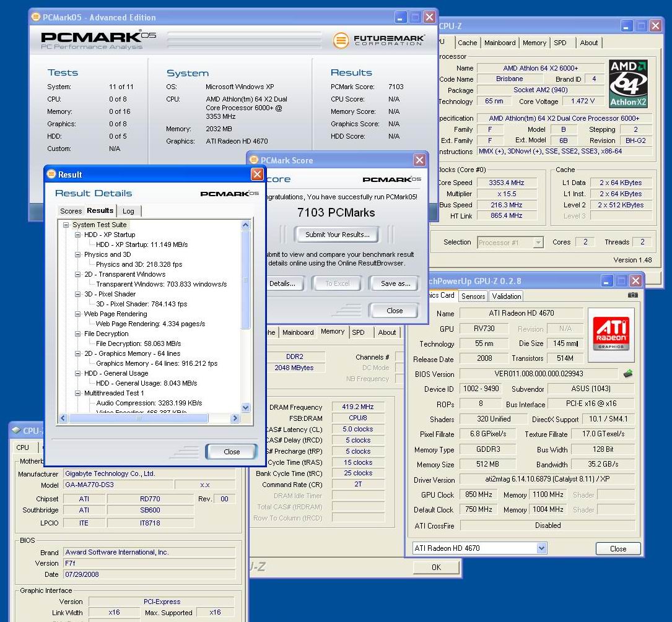This screenshot has height=622, width=672.
Task: Select 'File Decryption: 58.063 MB/s' result row
Action: [x=139, y=343]
